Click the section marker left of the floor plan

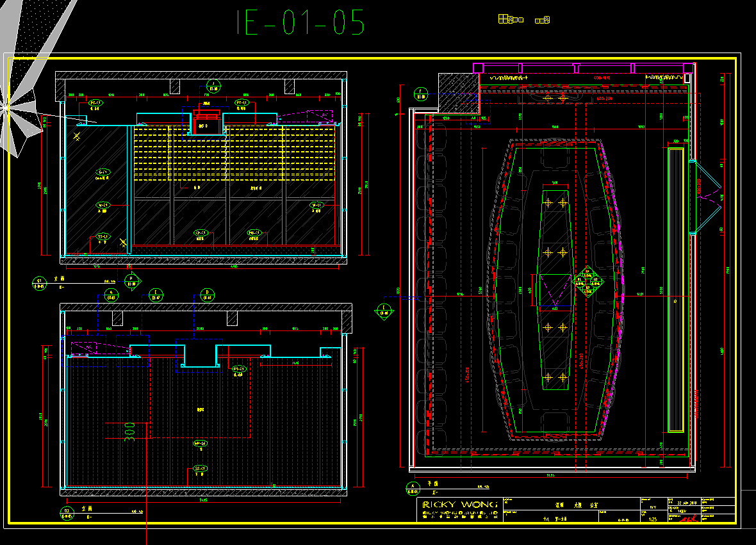tap(384, 311)
